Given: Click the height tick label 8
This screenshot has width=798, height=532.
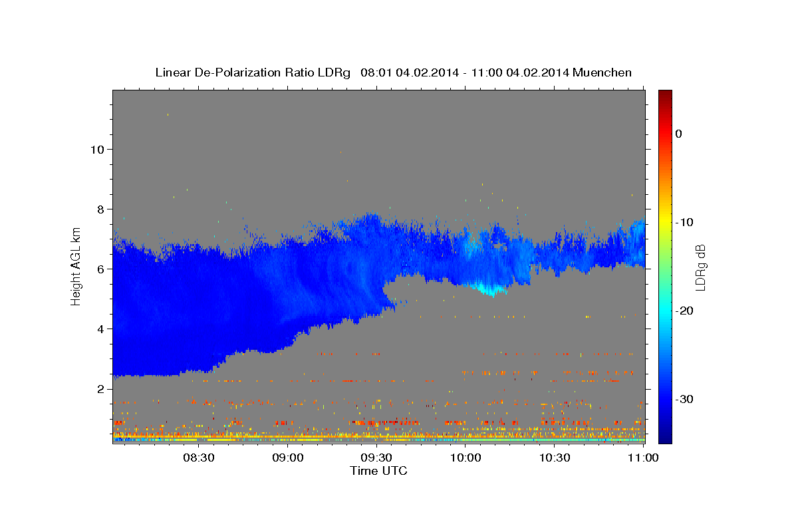Looking at the screenshot, I should coord(100,209).
